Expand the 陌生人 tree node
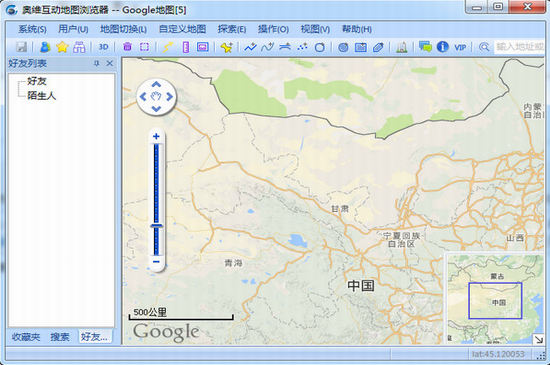This screenshot has height=365, width=550. [x=42, y=95]
